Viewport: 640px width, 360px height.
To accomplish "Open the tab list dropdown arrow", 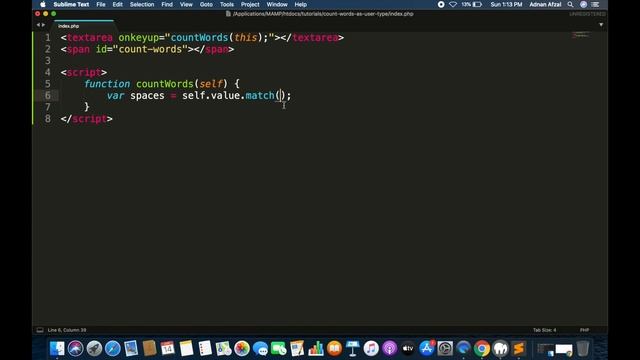I will pyautogui.click(x=601, y=25).
